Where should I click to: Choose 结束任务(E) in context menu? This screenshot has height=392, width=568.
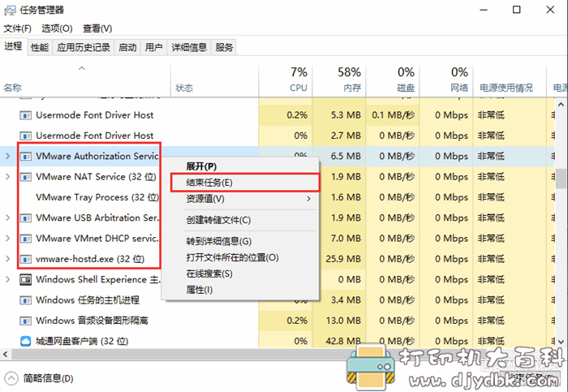click(x=245, y=183)
